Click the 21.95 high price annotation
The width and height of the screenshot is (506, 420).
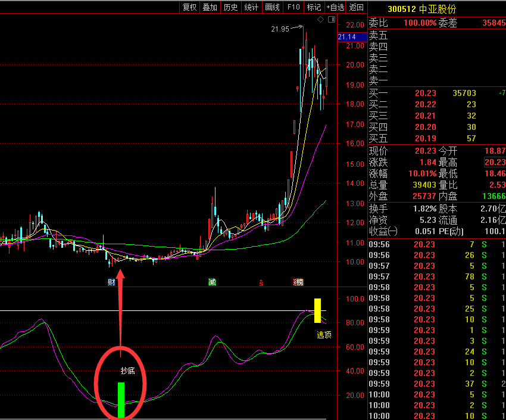pos(280,29)
